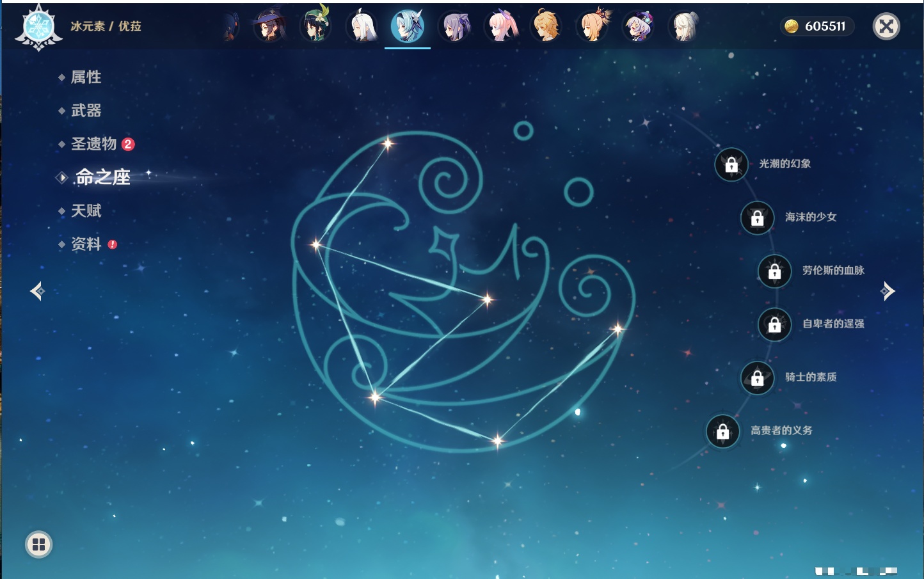924x579 pixels.
Task: Click the Cryo element snowflake emblem
Action: coord(38,28)
